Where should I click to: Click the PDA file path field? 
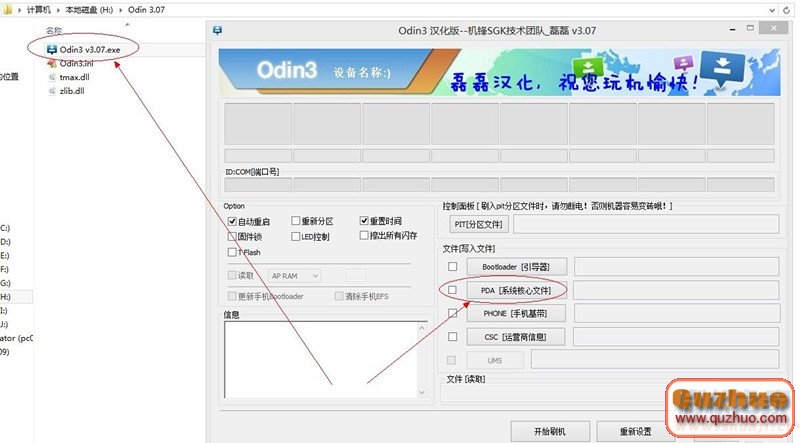coord(677,290)
